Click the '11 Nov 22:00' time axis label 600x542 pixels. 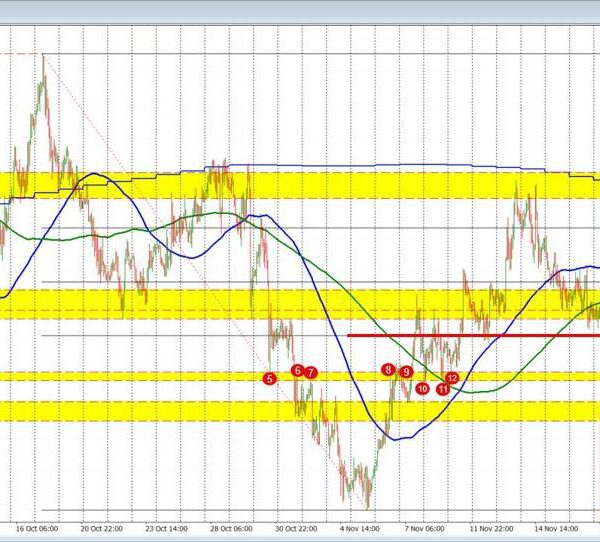pos(491,529)
